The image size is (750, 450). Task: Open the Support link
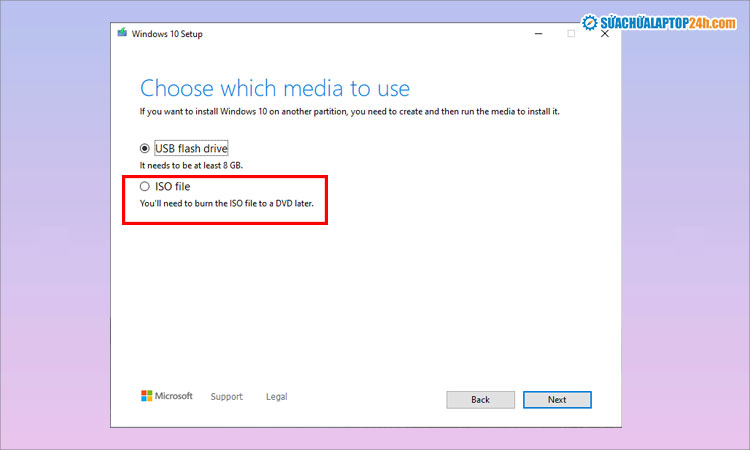pos(226,397)
